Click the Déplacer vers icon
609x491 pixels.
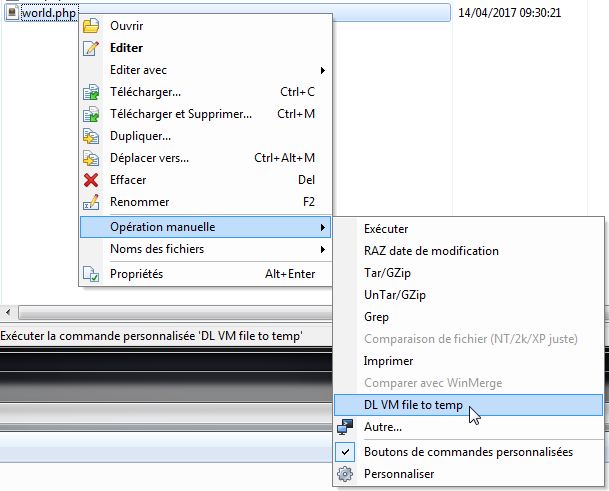click(x=92, y=158)
